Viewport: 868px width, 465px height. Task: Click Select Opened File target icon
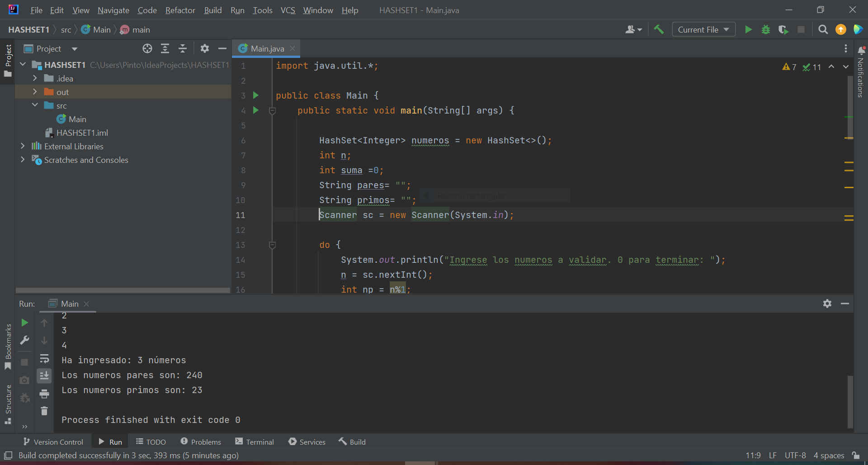147,48
